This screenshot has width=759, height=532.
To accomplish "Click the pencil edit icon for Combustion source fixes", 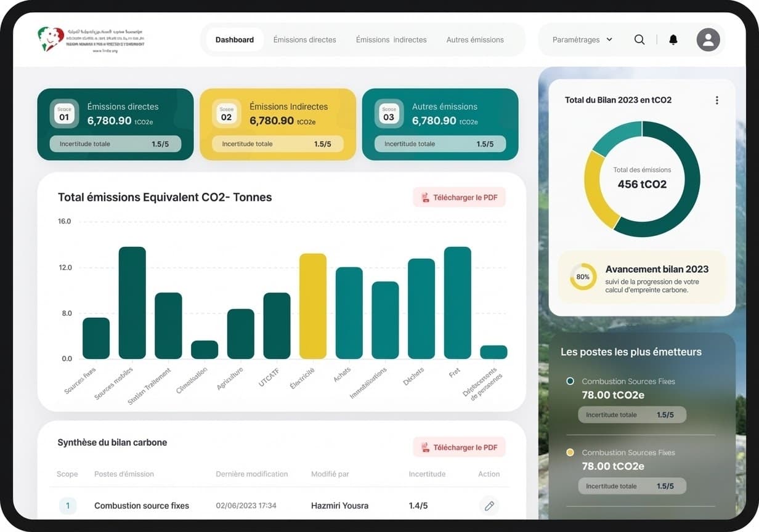I will click(489, 506).
